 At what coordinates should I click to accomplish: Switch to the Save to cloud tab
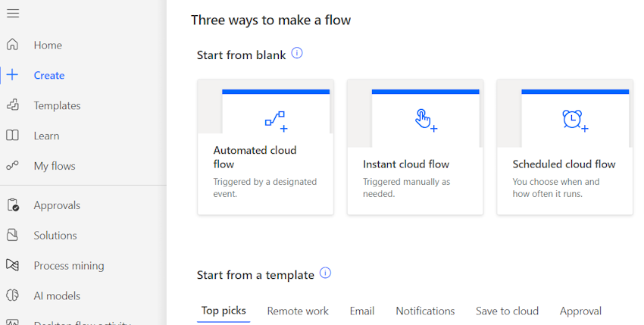pos(507,311)
